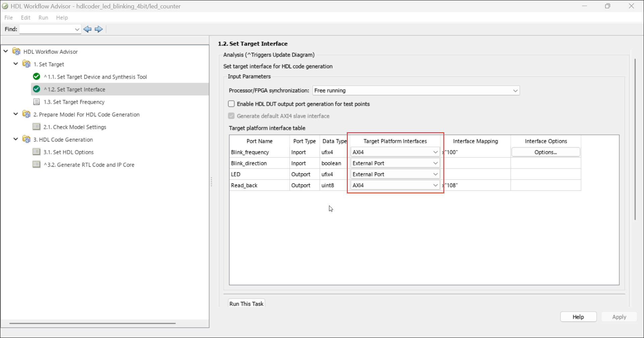The width and height of the screenshot is (644, 338).
Task: Click the Set HDL Options task icon
Action: pos(37,152)
